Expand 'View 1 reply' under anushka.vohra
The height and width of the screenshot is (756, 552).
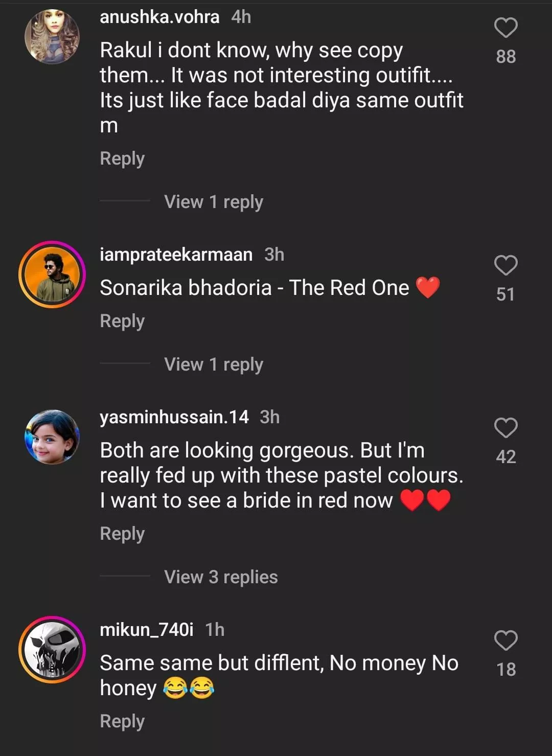click(213, 202)
